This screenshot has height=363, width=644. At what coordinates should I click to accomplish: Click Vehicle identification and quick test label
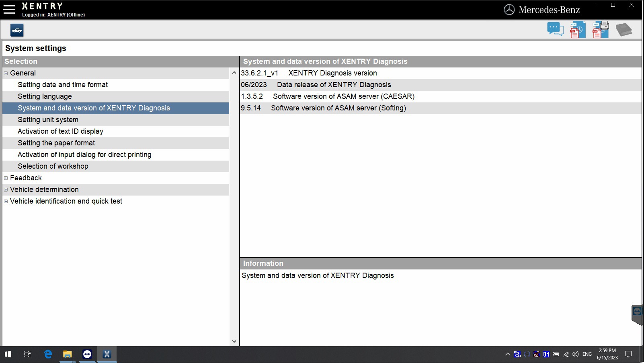coord(66,201)
